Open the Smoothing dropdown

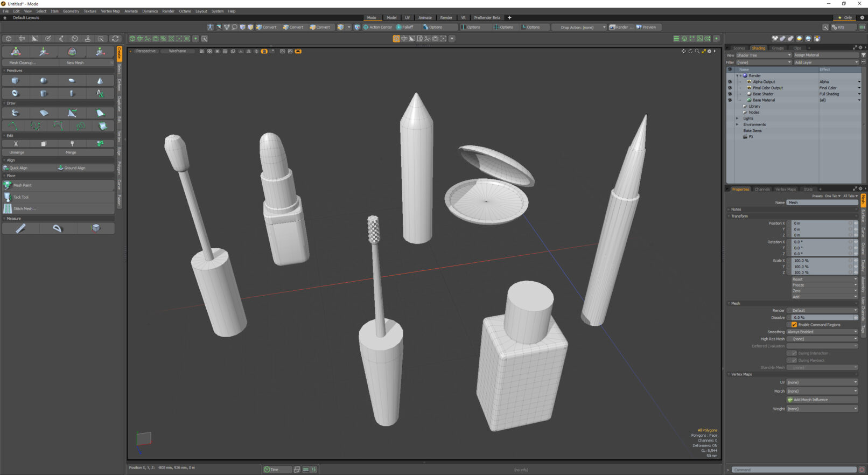[x=822, y=332]
